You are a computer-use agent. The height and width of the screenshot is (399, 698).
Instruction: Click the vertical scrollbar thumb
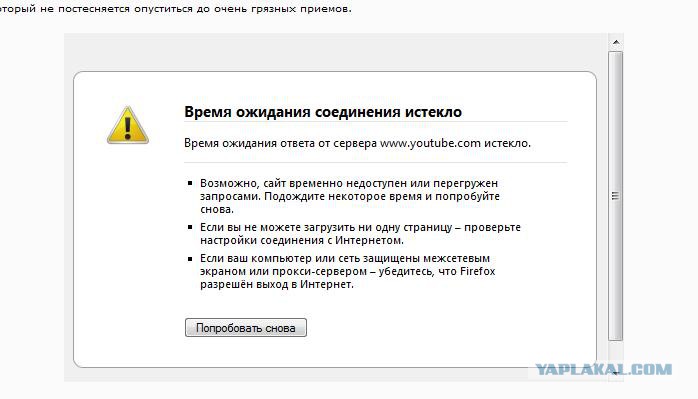pos(616,196)
